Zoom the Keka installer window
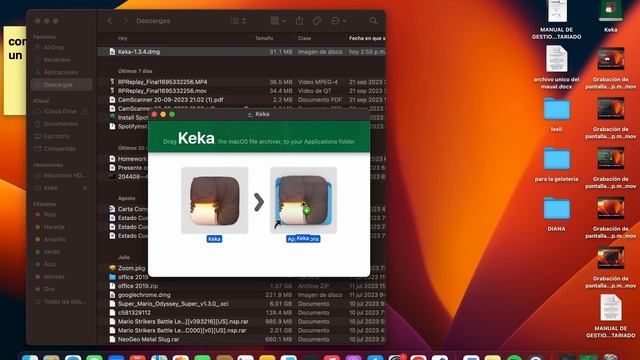Viewport: 640px width, 360px height. (172, 114)
